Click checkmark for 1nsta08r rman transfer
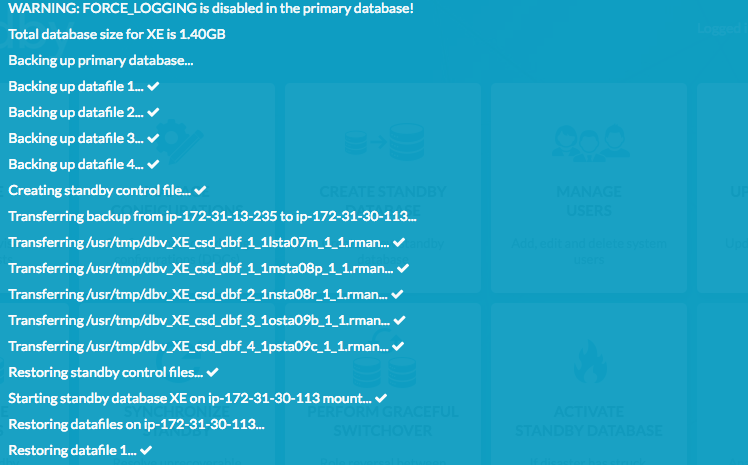 click(x=397, y=294)
